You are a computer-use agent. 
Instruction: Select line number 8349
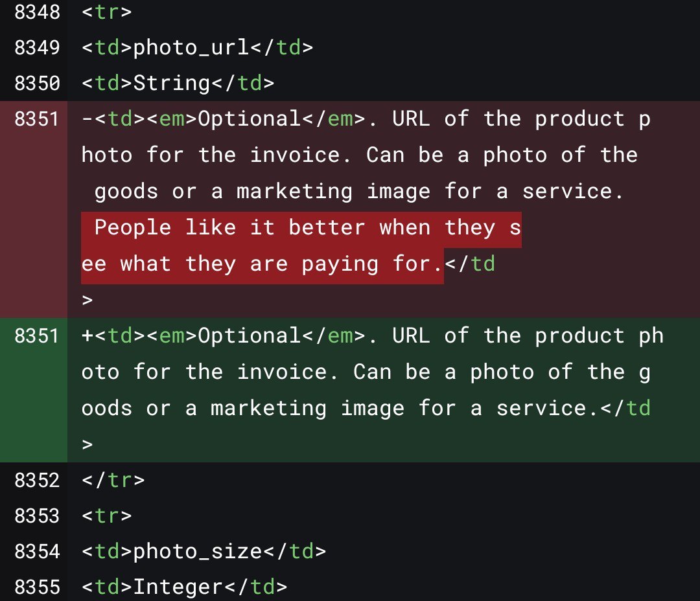pos(37,48)
